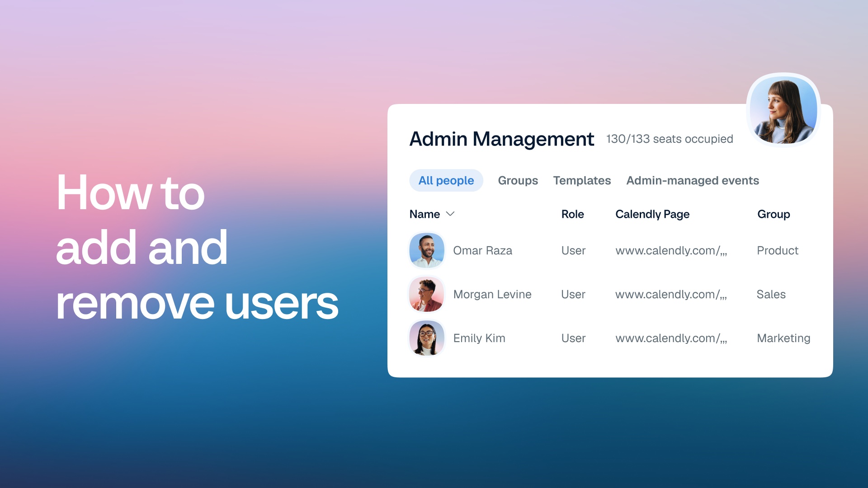Click the Name column header
This screenshot has height=488, width=868.
point(425,214)
